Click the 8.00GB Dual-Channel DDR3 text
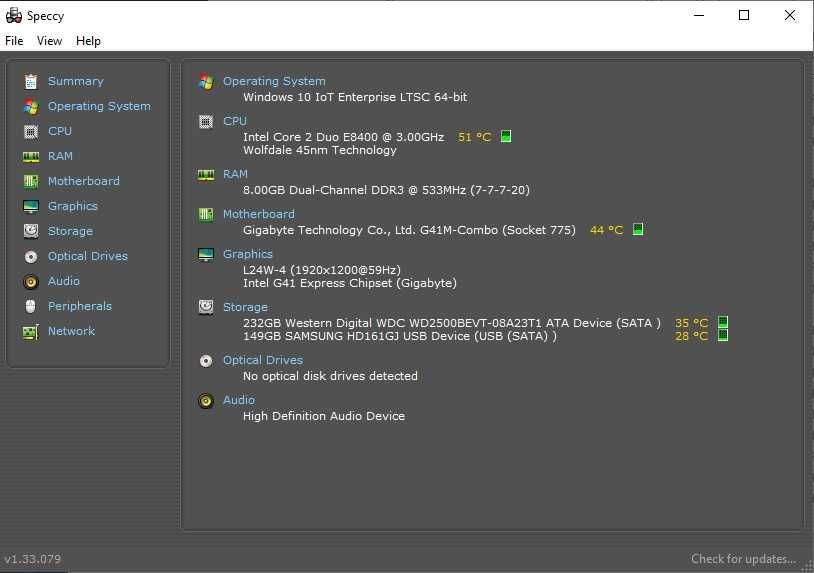 [386, 190]
